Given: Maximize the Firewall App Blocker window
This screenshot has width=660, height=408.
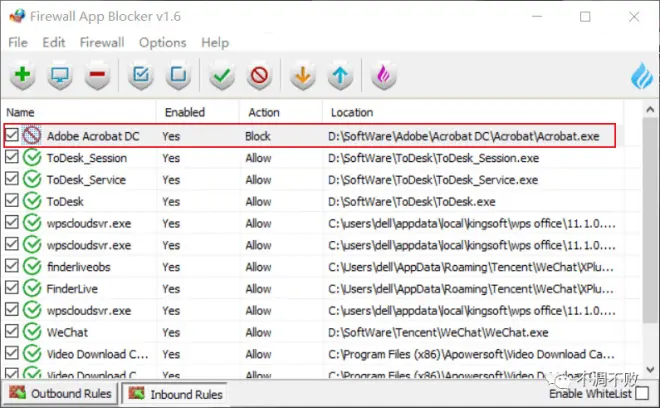Looking at the screenshot, I should tap(585, 17).
